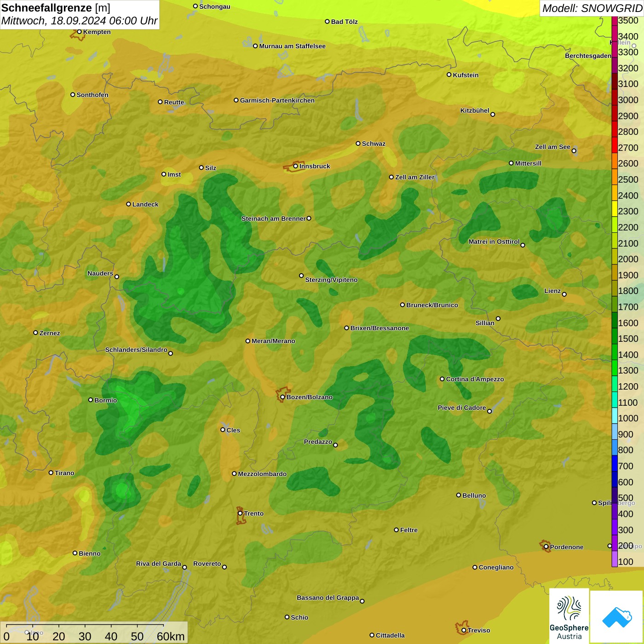Screen dimensions: 644x644
Task: Click the "Mezzolombardo" place label
Action: (x=262, y=474)
